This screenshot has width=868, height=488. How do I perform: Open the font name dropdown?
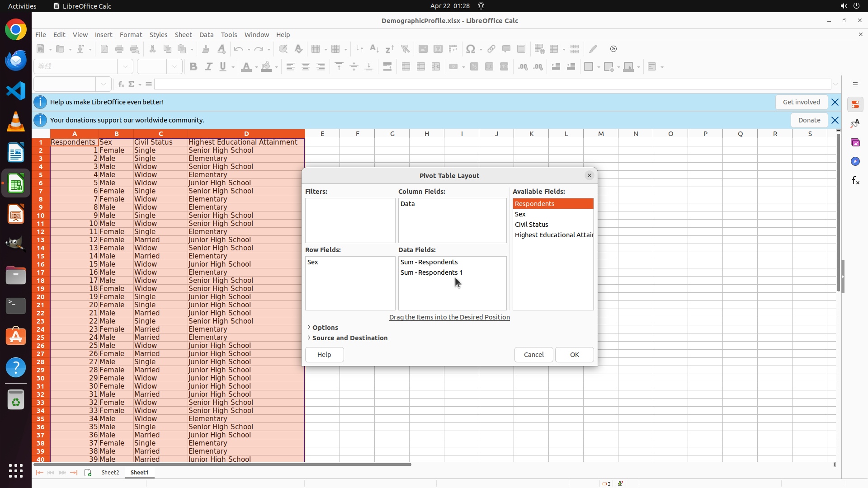pos(125,66)
